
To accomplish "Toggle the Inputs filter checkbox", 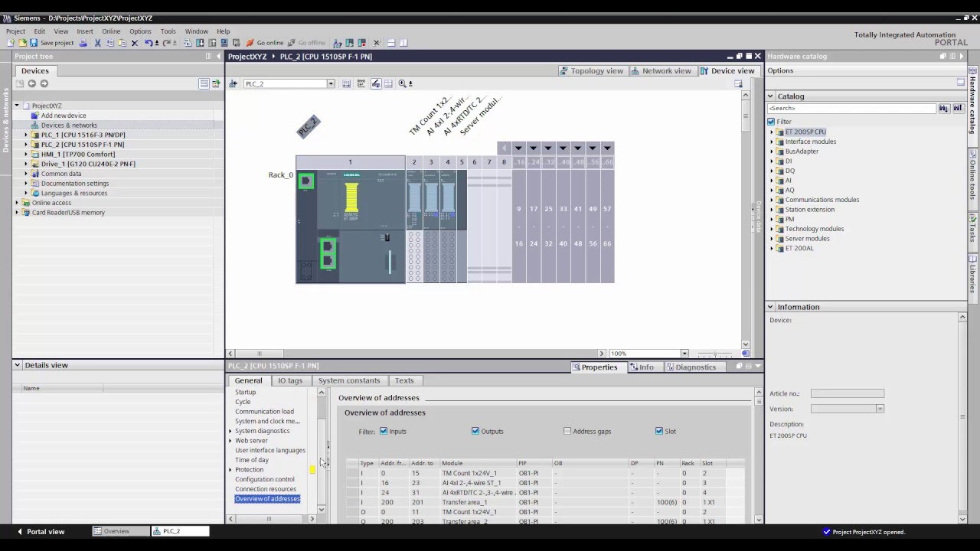I will coord(384,431).
